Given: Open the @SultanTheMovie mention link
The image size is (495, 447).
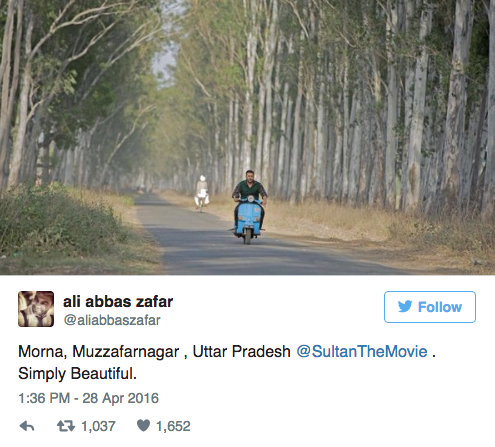Looking at the screenshot, I should click(x=362, y=351).
